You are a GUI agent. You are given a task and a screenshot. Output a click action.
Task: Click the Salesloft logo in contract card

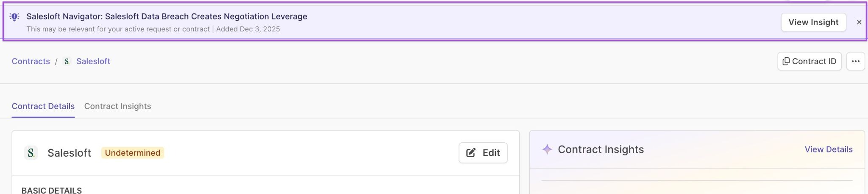click(31, 153)
